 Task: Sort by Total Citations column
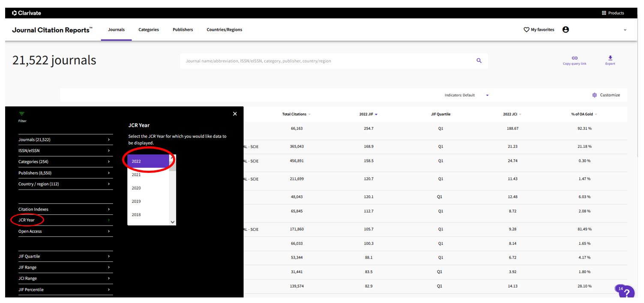[296, 114]
